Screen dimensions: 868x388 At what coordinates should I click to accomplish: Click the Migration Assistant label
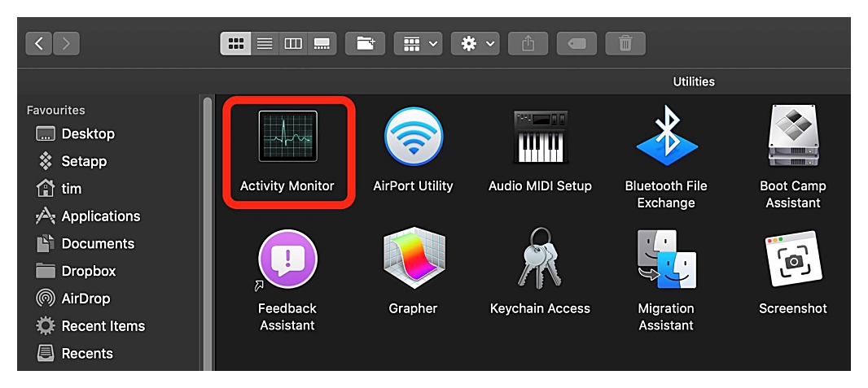click(x=666, y=316)
